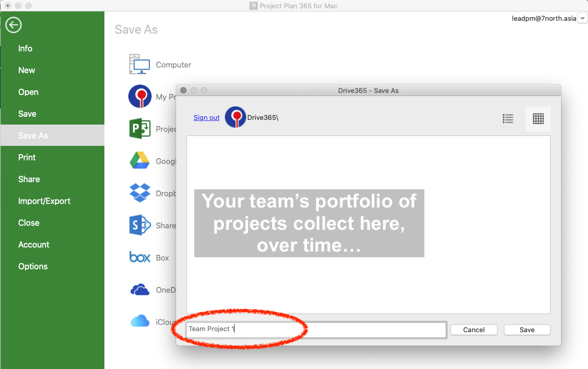
Task: Open the Share section in sidebar
Action: click(x=29, y=179)
